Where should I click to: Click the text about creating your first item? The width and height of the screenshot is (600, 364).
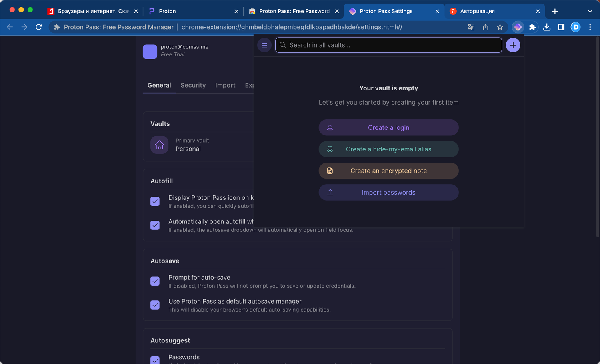[x=389, y=102]
